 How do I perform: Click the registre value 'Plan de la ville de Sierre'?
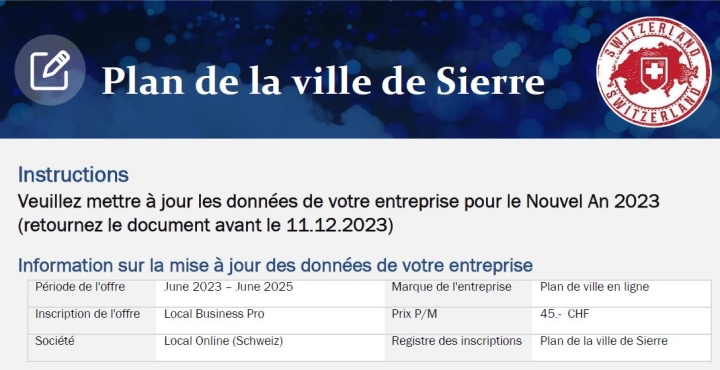point(603,341)
